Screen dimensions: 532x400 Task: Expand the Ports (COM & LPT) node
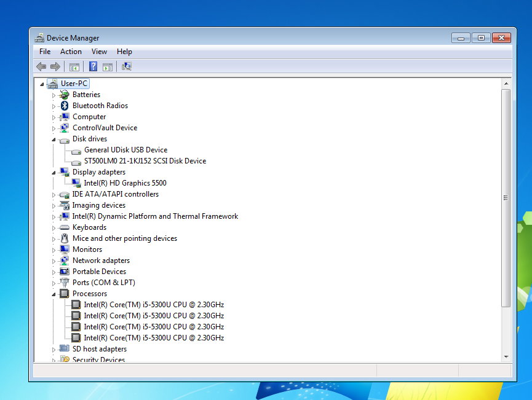[x=54, y=283]
